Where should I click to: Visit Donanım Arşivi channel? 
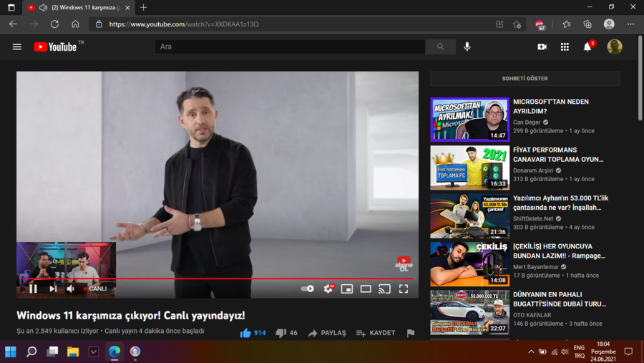tap(533, 170)
